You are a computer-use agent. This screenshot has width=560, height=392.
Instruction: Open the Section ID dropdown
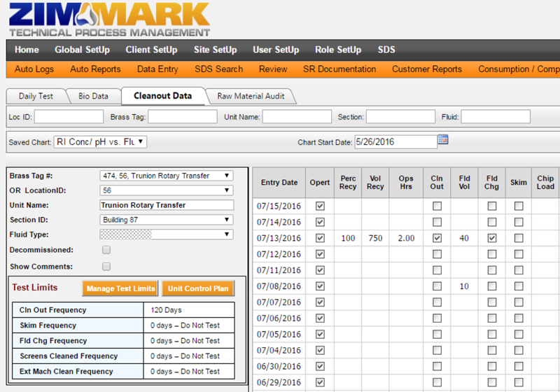[167, 220]
